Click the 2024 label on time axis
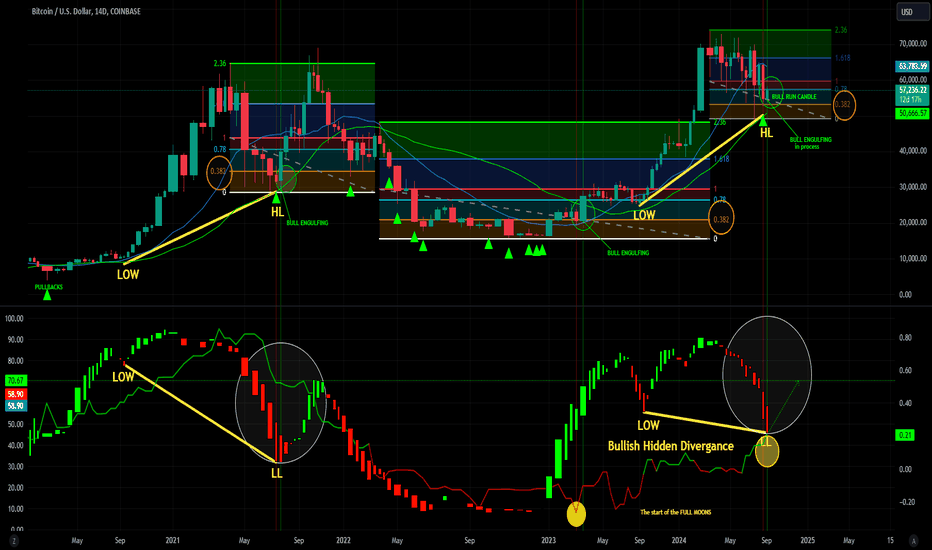This screenshot has width=932, height=550. pos(679,540)
